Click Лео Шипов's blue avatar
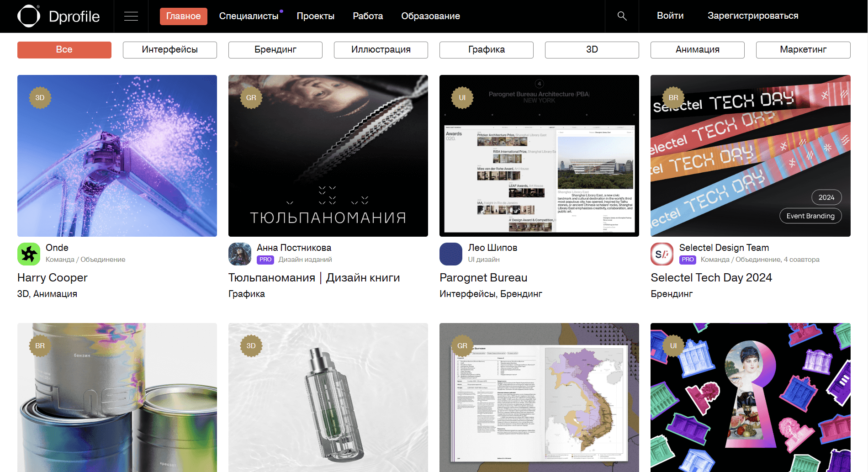Screen dimensions: 868x472 (x=451, y=254)
